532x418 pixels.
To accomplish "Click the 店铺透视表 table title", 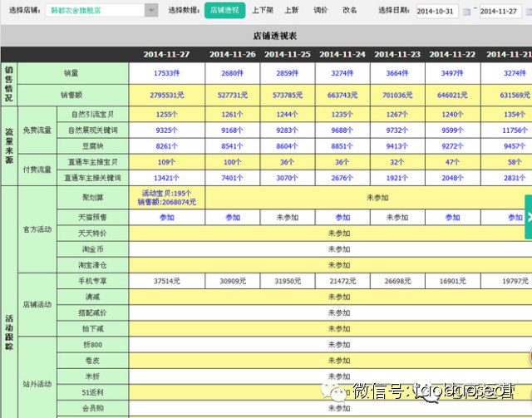I will click(x=275, y=36).
